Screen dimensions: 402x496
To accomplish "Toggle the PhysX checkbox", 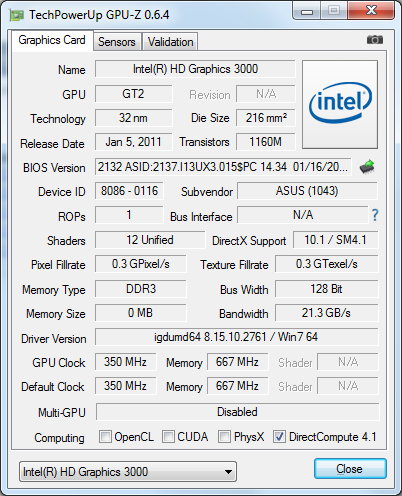I will pos(224,436).
